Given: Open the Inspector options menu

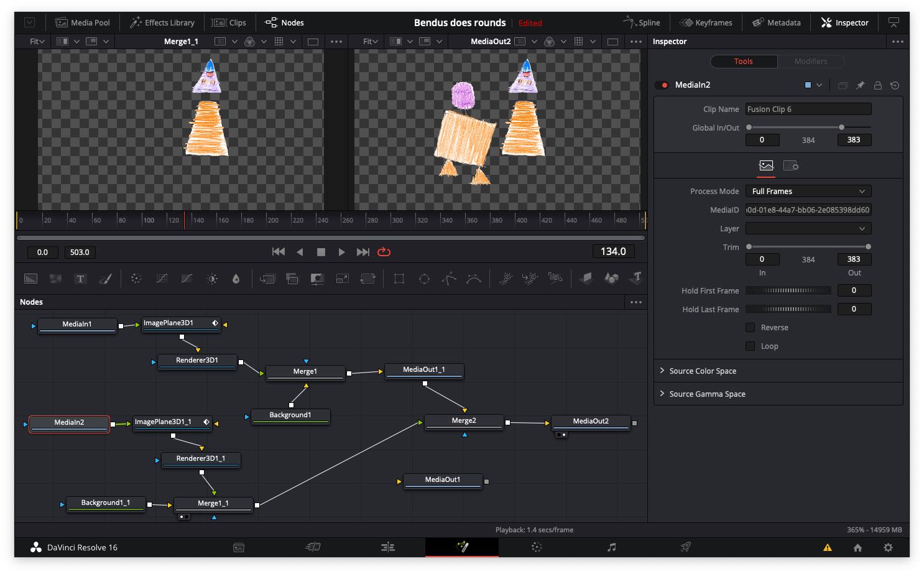Looking at the screenshot, I should point(897,42).
